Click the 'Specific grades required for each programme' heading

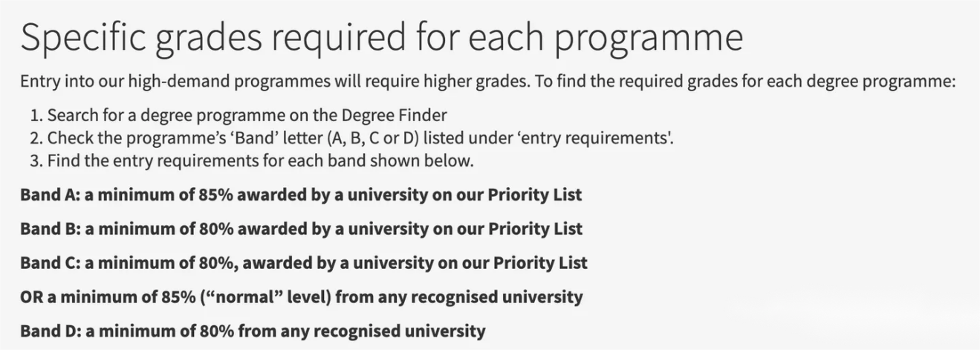(381, 38)
